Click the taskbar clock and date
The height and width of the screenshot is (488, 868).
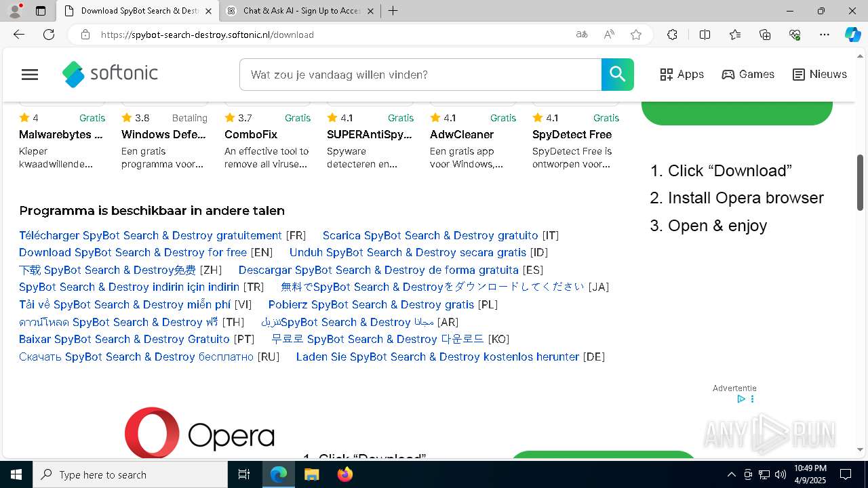810,474
